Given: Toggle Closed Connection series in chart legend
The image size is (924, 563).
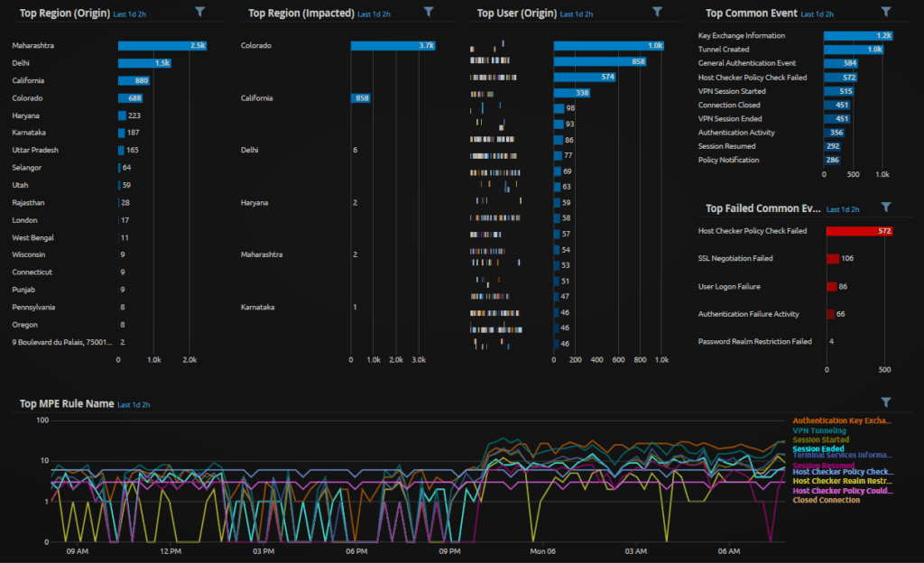Looking at the screenshot, I should [826, 500].
